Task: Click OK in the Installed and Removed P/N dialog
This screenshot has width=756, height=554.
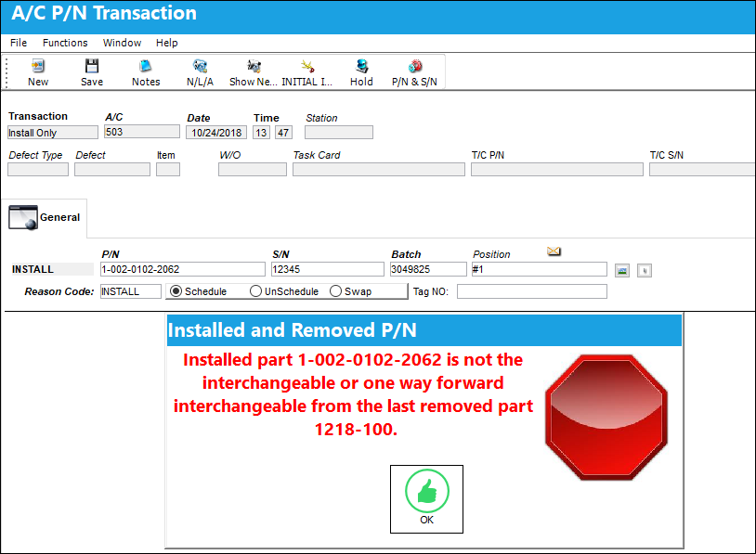Action: point(426,499)
